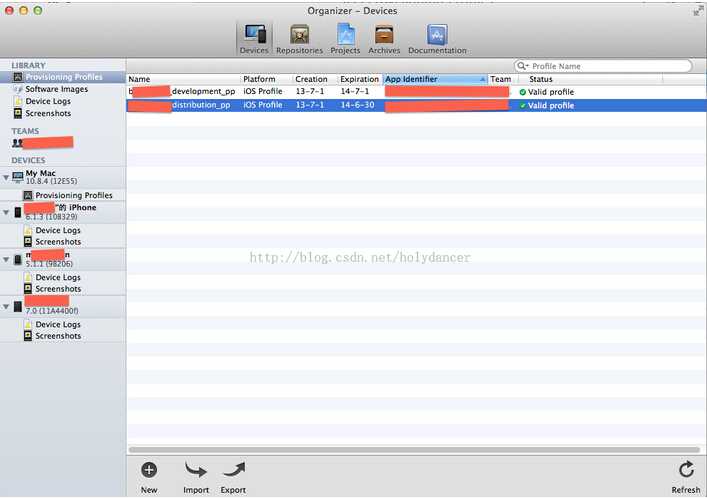707x499 pixels.
Task: Click the New plus icon
Action: [149, 470]
